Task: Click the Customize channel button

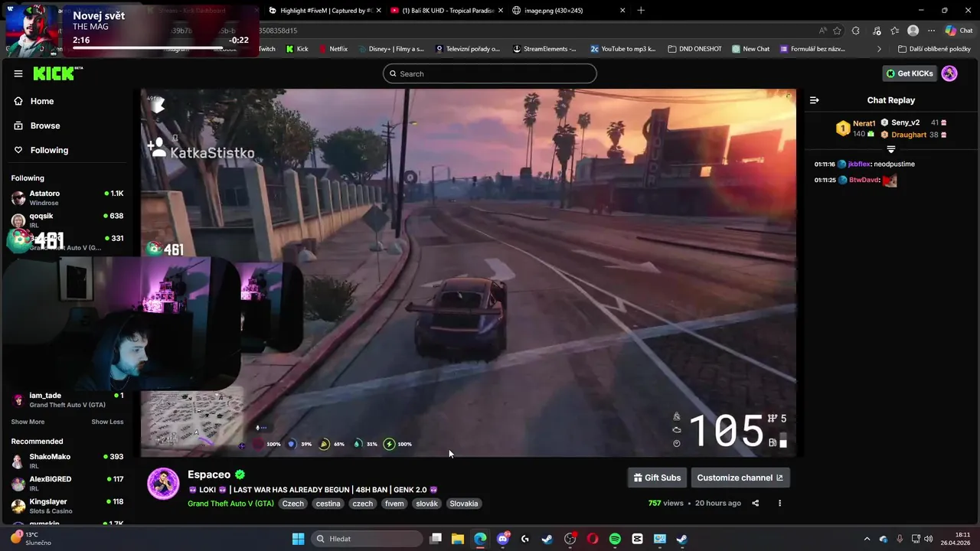Action: pos(740,478)
